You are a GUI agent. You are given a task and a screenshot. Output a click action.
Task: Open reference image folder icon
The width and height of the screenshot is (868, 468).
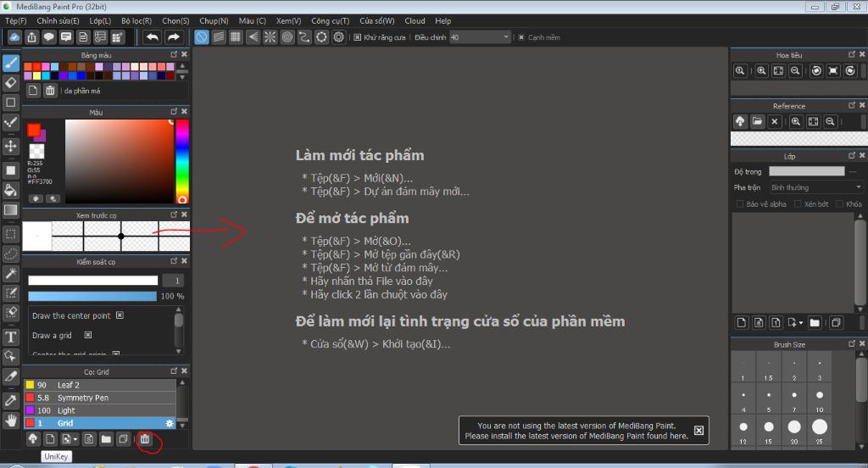click(757, 121)
